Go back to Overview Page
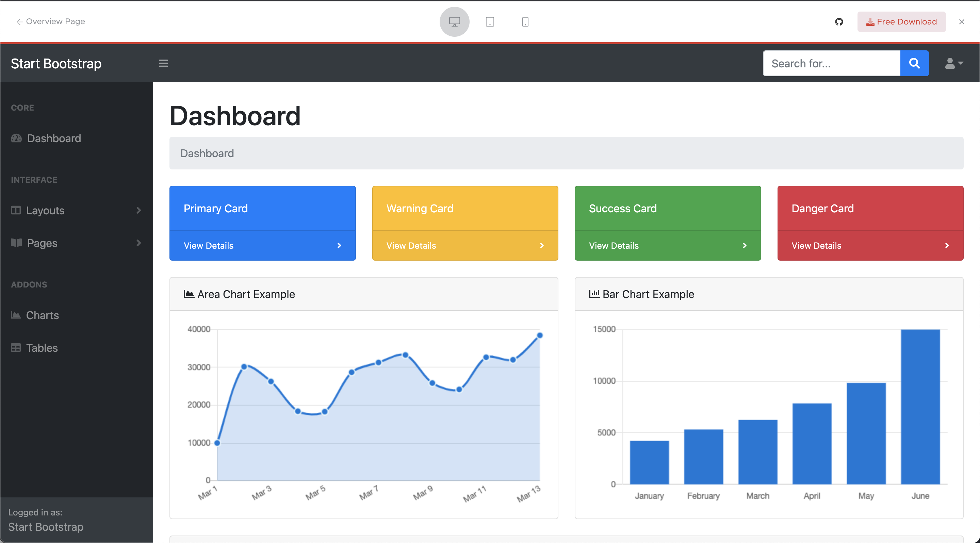Image resolution: width=980 pixels, height=543 pixels. point(51,21)
